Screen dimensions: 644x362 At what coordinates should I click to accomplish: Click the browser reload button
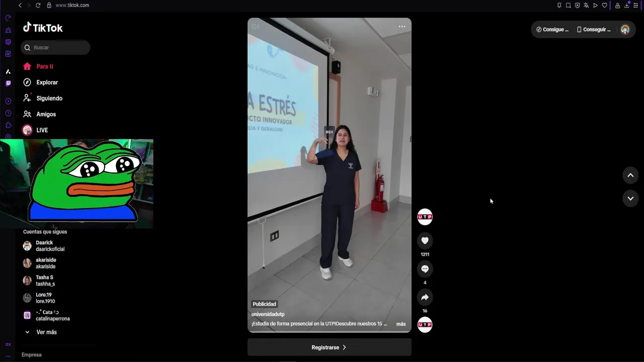click(38, 5)
